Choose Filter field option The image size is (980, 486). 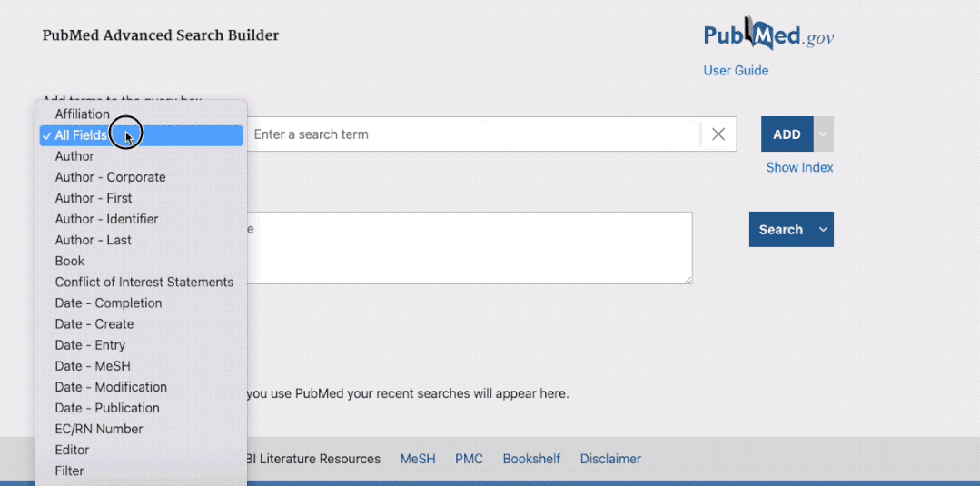[x=142, y=471]
